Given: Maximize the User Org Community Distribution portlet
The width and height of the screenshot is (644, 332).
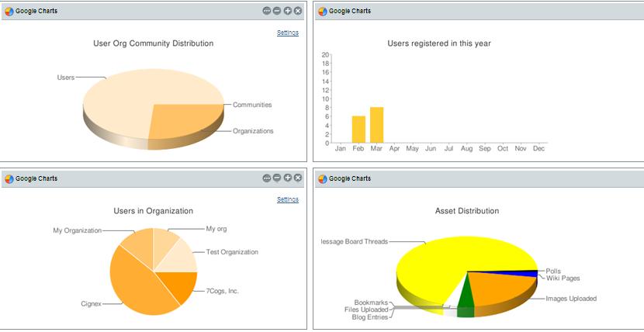Looking at the screenshot, I should 288,11.
